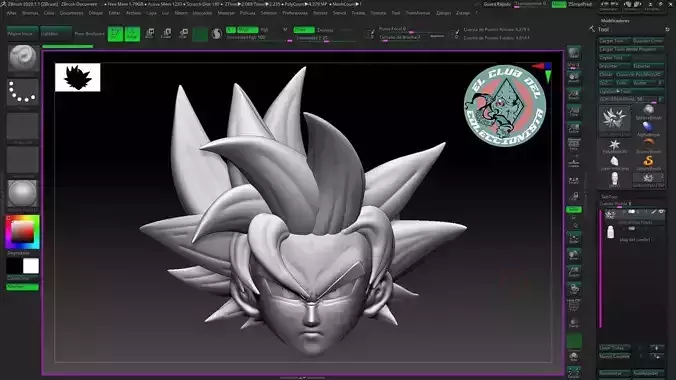676x380 pixels.
Task: Open the Preferencias menu
Action: click(295, 13)
